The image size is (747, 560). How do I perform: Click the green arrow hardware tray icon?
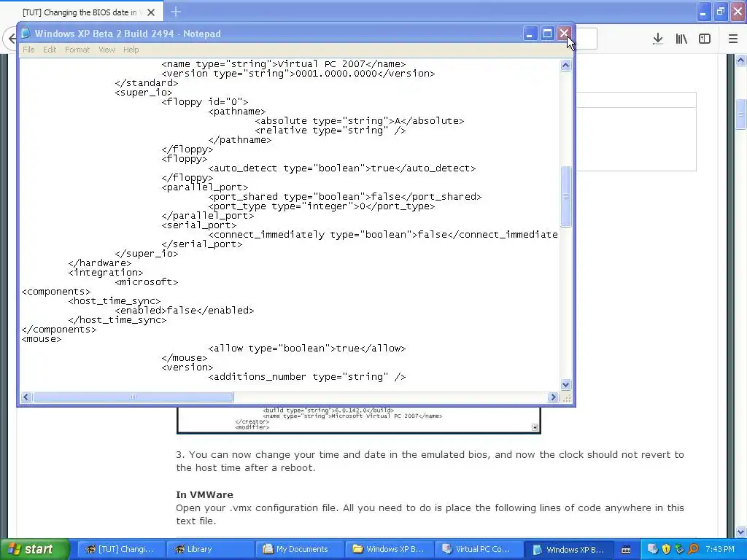pos(679,549)
